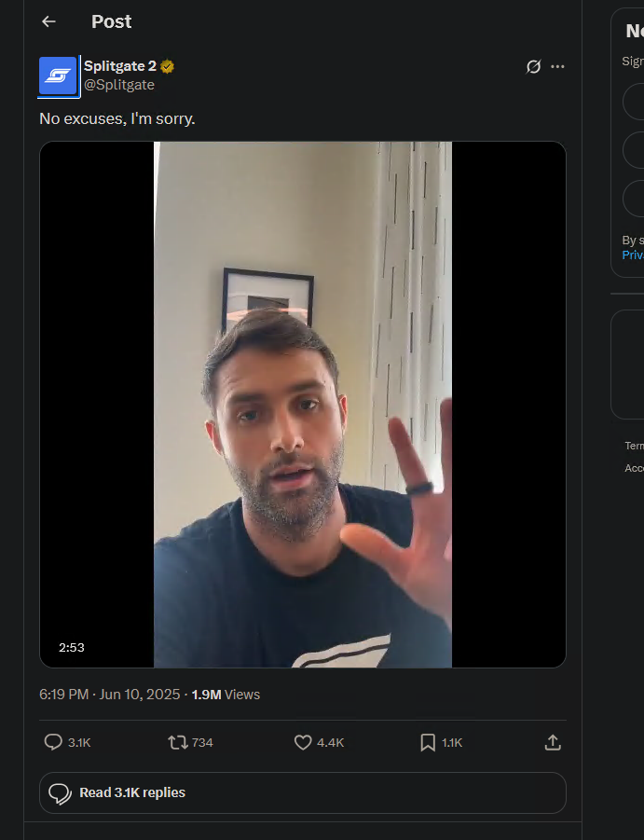The width and height of the screenshot is (644, 840).
Task: Go back with the left arrow icon
Action: (48, 21)
